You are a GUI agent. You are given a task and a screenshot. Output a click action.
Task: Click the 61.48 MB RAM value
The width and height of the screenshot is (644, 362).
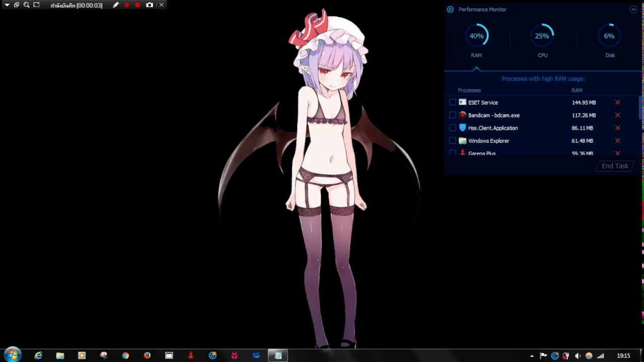[582, 141]
